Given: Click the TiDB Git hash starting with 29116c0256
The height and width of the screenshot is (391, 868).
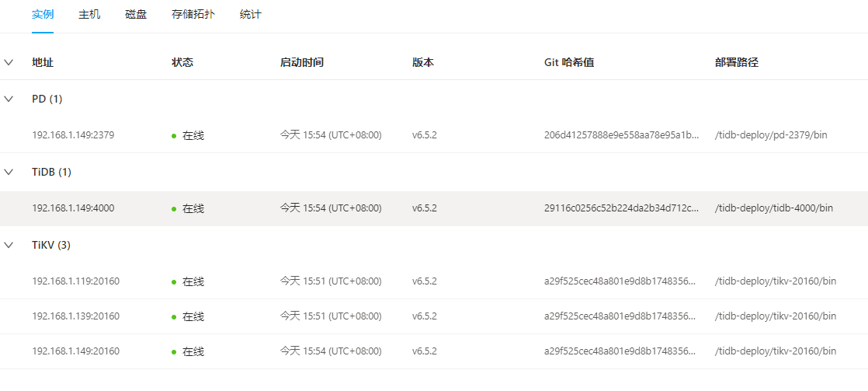Looking at the screenshot, I should point(621,208).
